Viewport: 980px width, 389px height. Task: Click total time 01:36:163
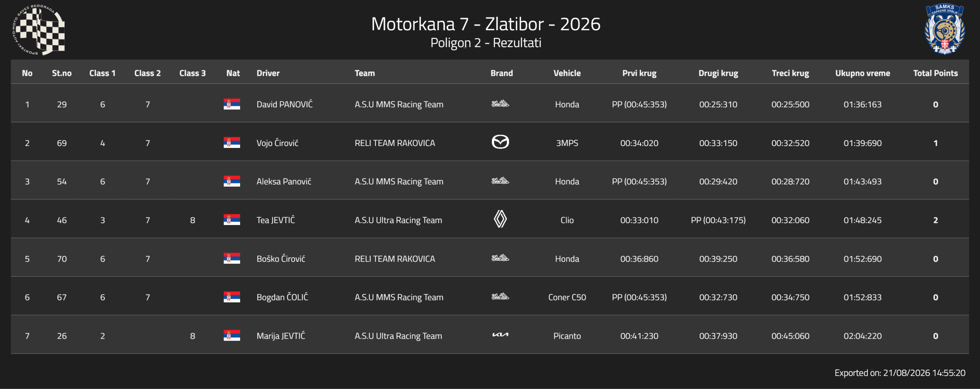click(x=862, y=104)
